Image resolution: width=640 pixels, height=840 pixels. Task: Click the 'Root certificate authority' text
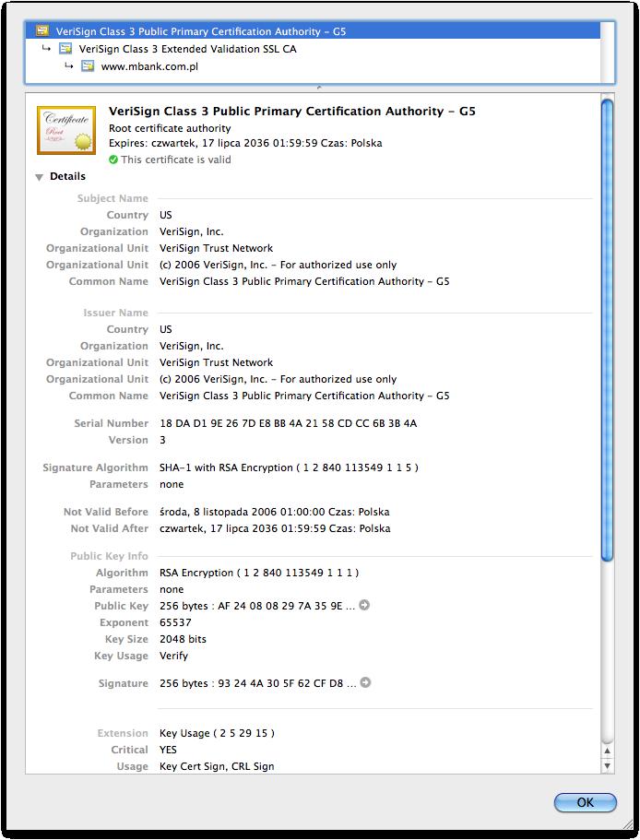(x=170, y=128)
